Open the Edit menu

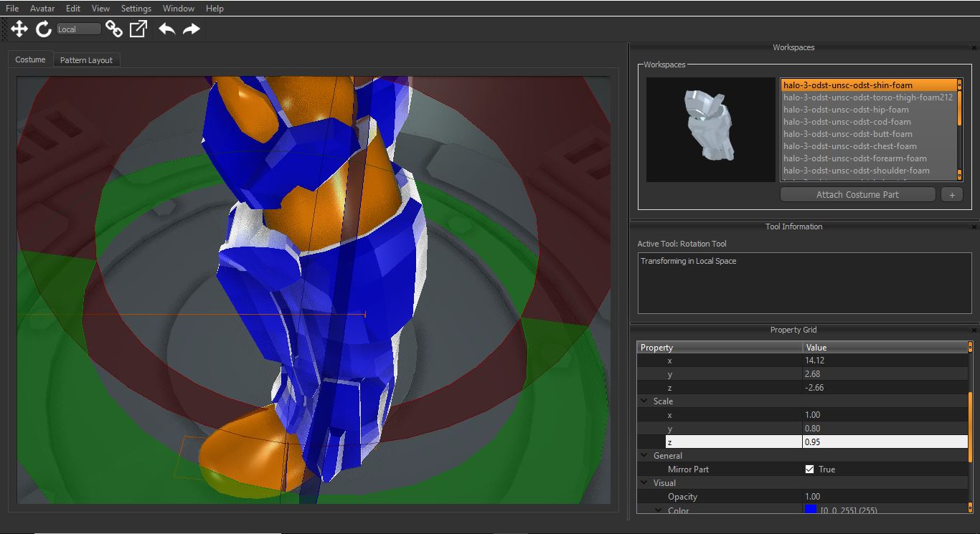tap(73, 9)
